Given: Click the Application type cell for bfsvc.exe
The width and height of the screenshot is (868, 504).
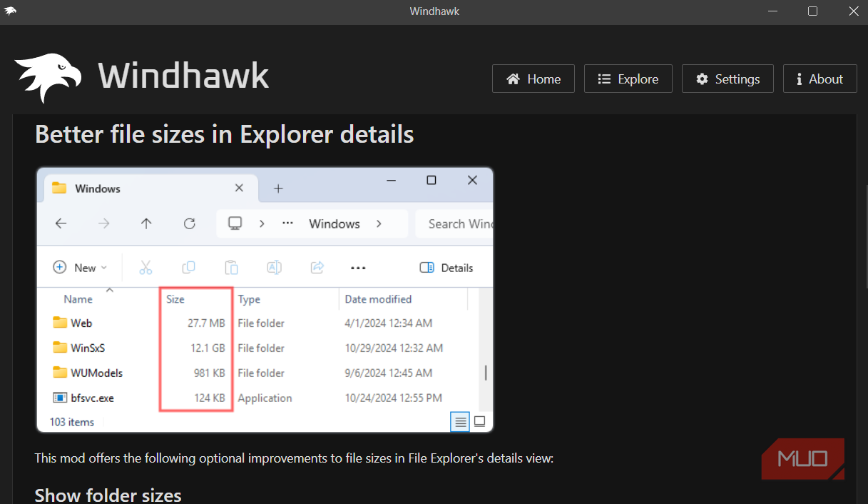Looking at the screenshot, I should click(x=265, y=398).
